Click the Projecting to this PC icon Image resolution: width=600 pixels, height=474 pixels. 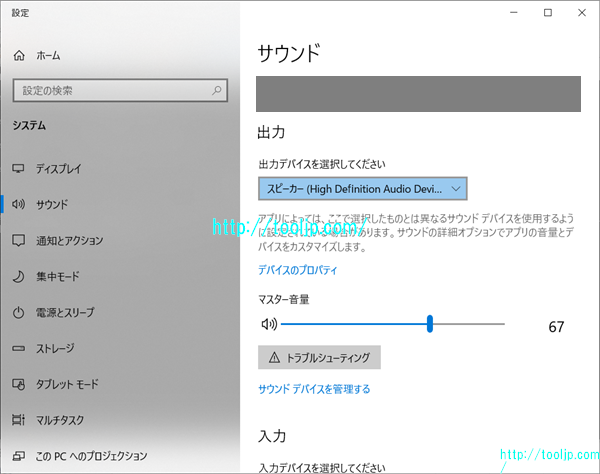(18, 456)
